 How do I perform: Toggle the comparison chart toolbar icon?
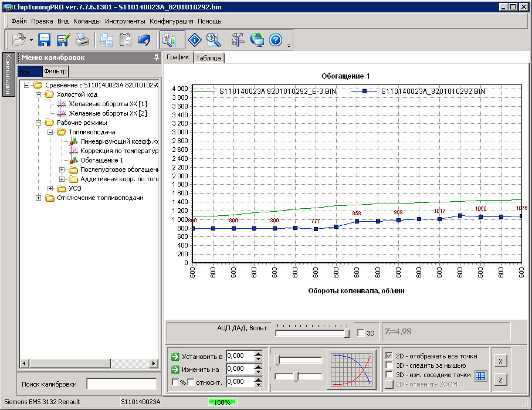[x=172, y=40]
